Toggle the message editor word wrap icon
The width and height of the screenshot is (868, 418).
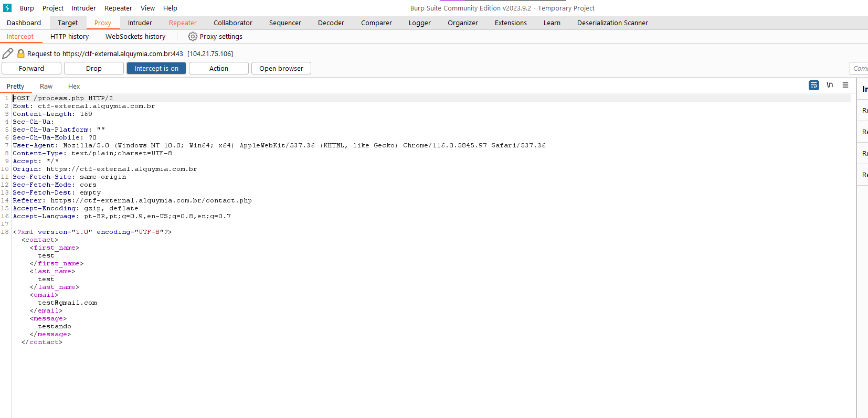(814, 85)
